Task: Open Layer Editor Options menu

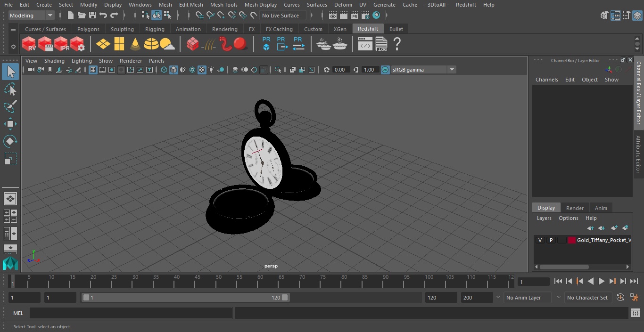Action: [568, 218]
